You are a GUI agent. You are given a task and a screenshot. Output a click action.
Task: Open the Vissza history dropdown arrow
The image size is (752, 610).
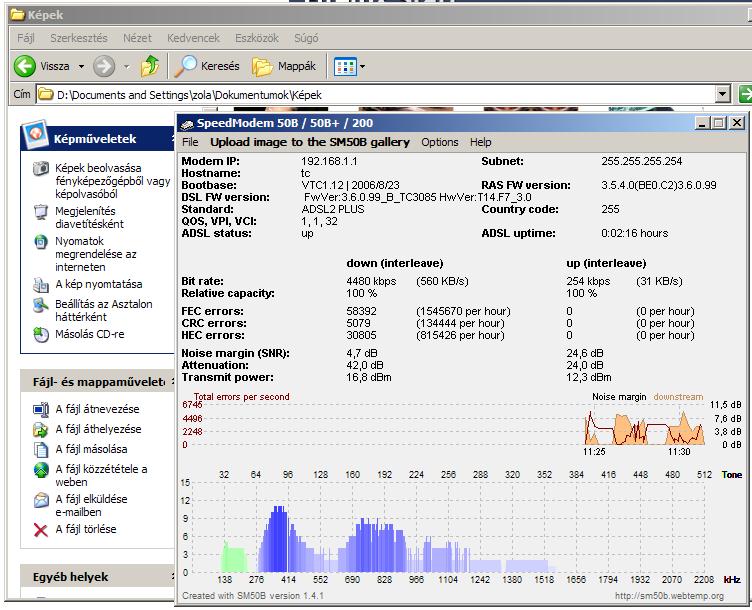coord(81,66)
